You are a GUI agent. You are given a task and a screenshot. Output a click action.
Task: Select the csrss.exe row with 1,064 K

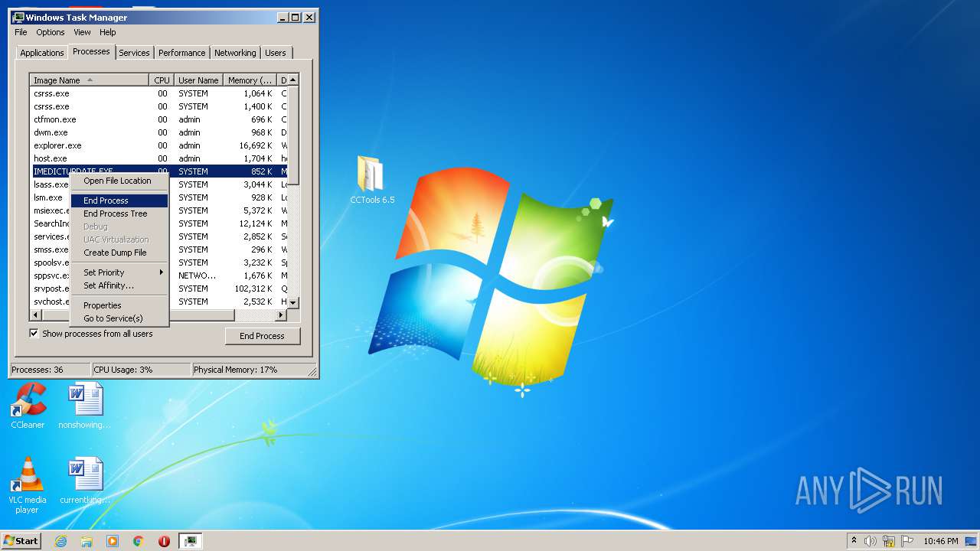pyautogui.click(x=158, y=93)
